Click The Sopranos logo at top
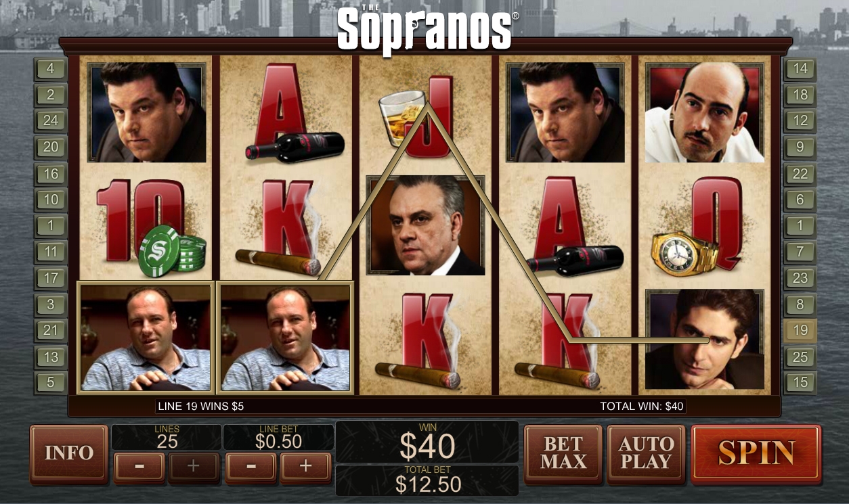Screen dimensions: 849x504 tap(427, 30)
